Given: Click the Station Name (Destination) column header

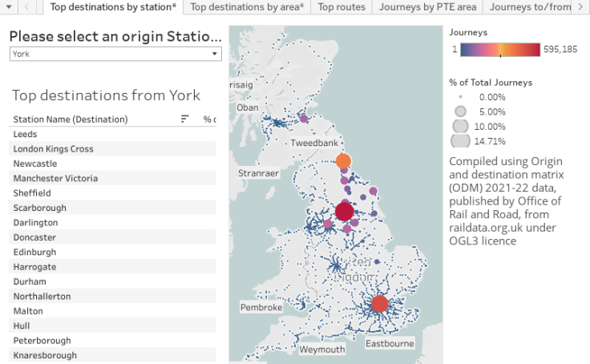Looking at the screenshot, I should point(71,119).
